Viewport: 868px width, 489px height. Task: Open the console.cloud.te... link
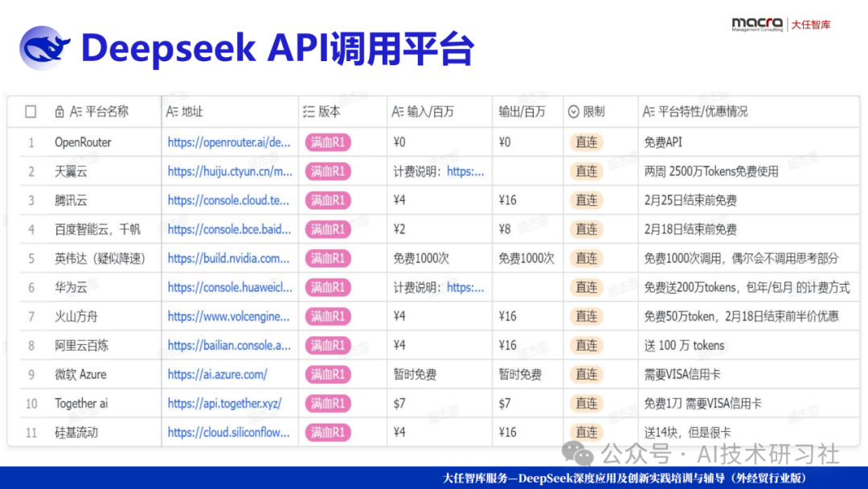tap(228, 200)
